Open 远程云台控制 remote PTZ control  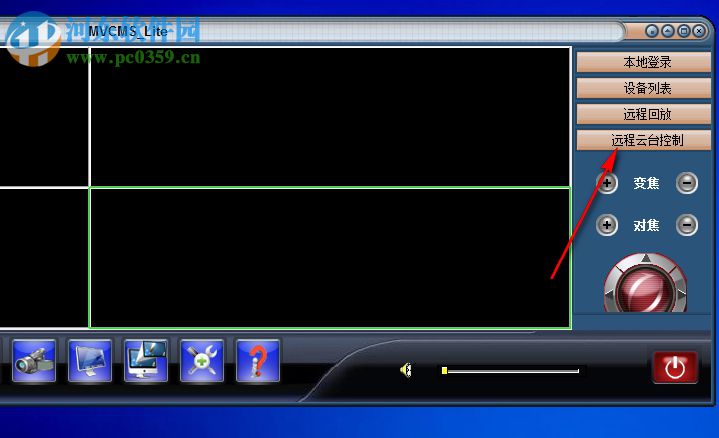[644, 140]
